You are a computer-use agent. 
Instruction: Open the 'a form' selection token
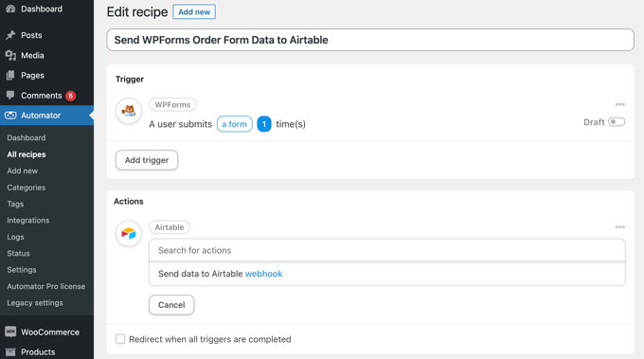pyautogui.click(x=235, y=124)
